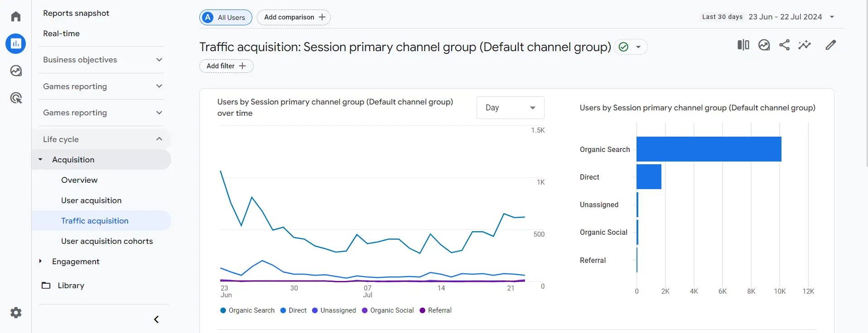Collapse the navigation panel with the arrow
Image resolution: width=868 pixels, height=333 pixels.
(x=156, y=319)
